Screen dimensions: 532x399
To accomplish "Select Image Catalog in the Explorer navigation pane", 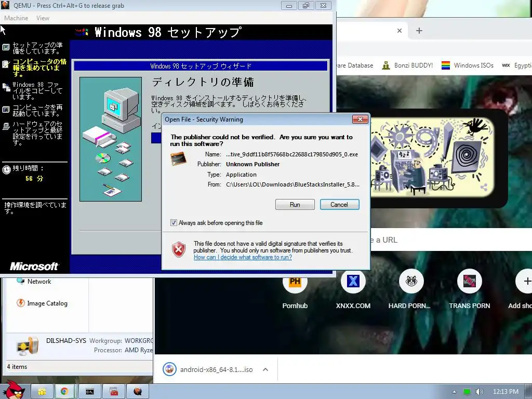I will pyautogui.click(x=42, y=303).
